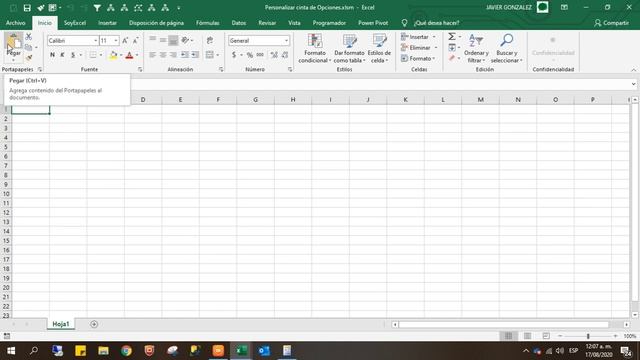Increase indent in Alineación group
640x360 pixels.
tap(195, 55)
